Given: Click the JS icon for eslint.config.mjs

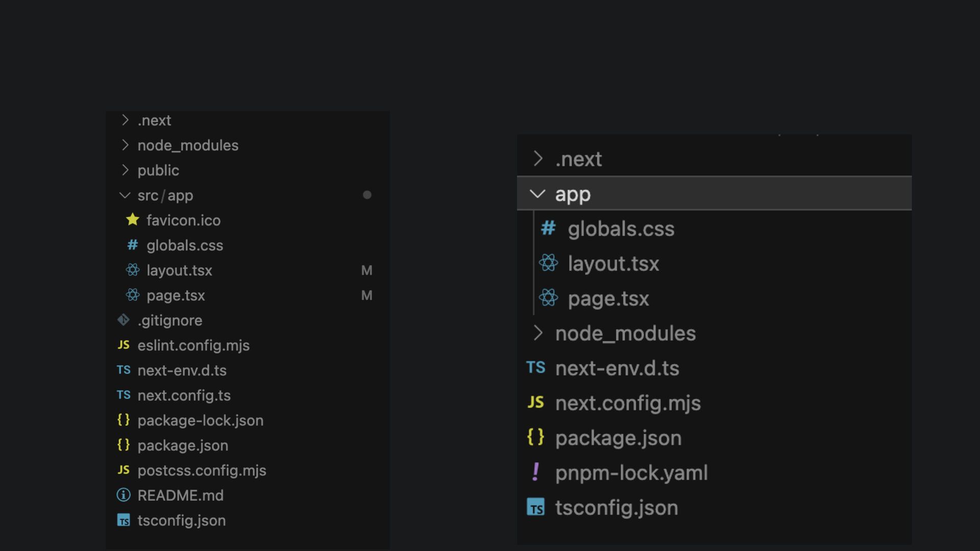Looking at the screenshot, I should 124,345.
